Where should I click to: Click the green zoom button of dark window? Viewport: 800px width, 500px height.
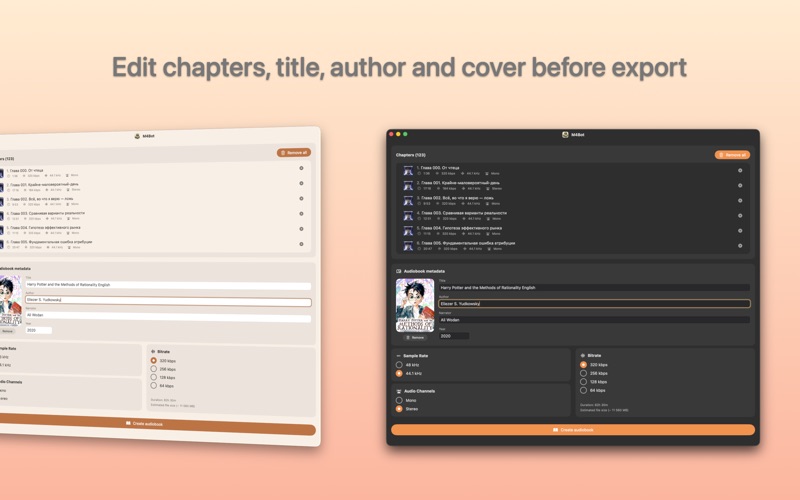pyautogui.click(x=405, y=134)
